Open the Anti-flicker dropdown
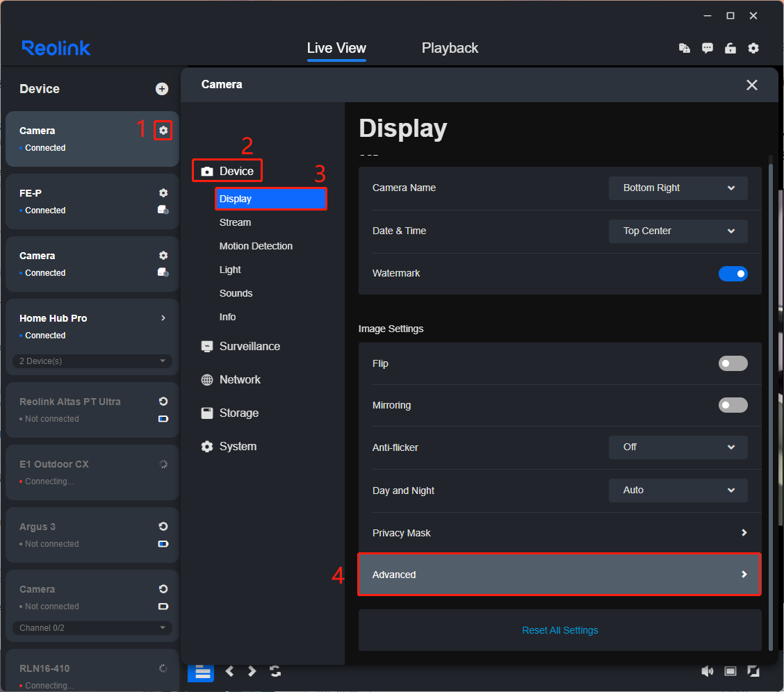784x692 pixels. (678, 447)
